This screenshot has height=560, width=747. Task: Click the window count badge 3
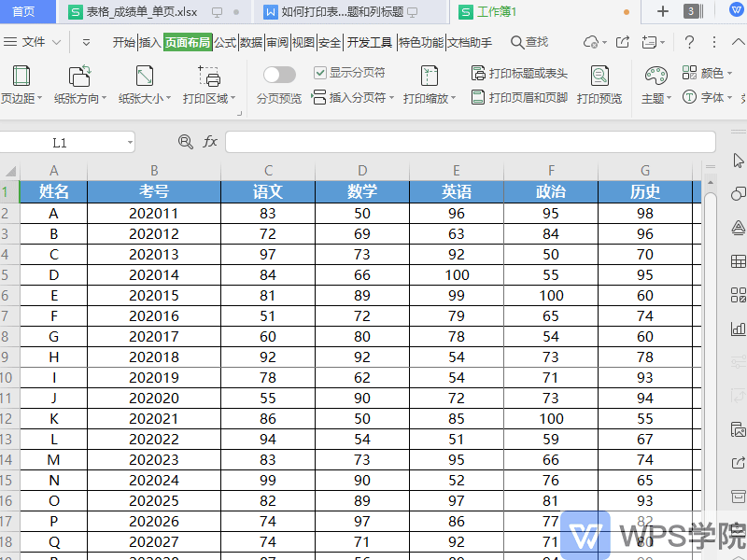pyautogui.click(x=691, y=11)
